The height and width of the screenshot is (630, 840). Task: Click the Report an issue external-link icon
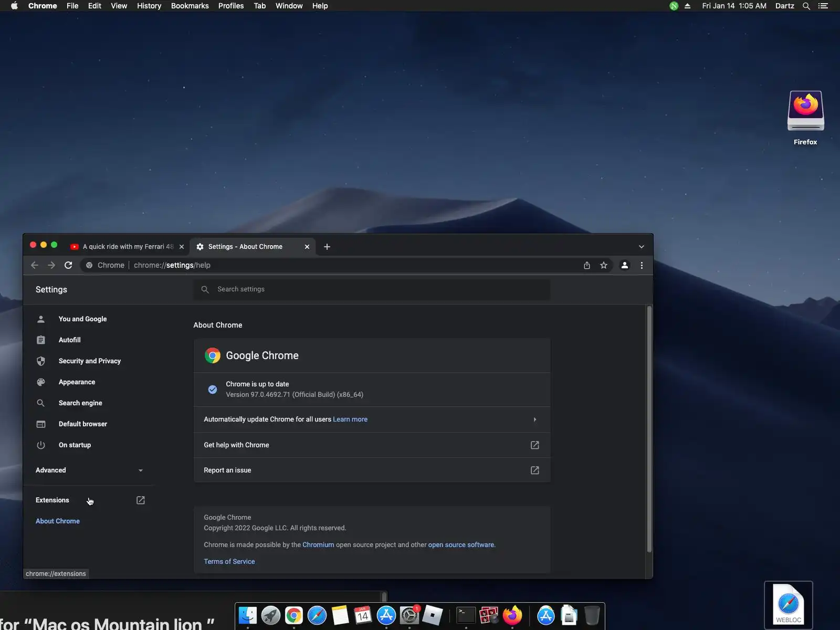point(535,470)
